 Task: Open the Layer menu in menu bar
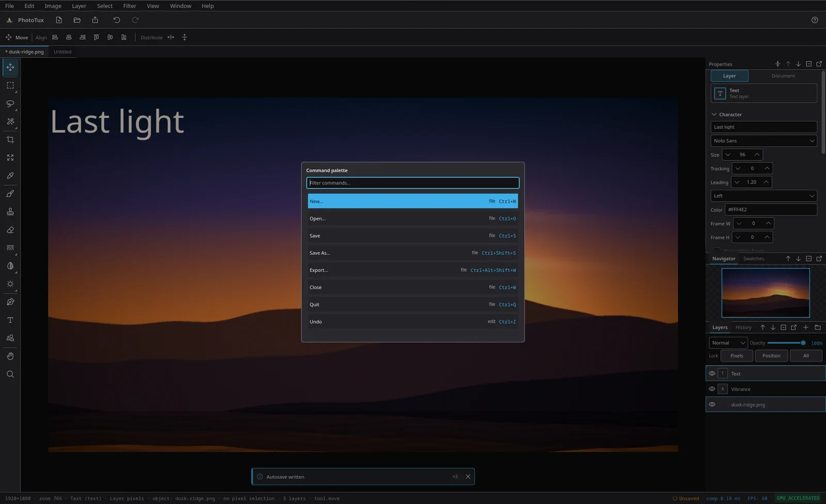tap(79, 6)
